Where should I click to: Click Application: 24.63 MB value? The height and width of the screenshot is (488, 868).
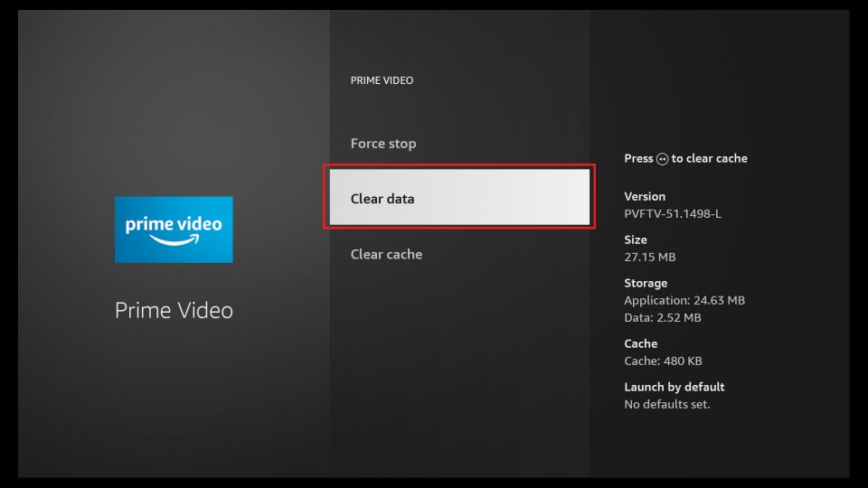pyautogui.click(x=684, y=300)
